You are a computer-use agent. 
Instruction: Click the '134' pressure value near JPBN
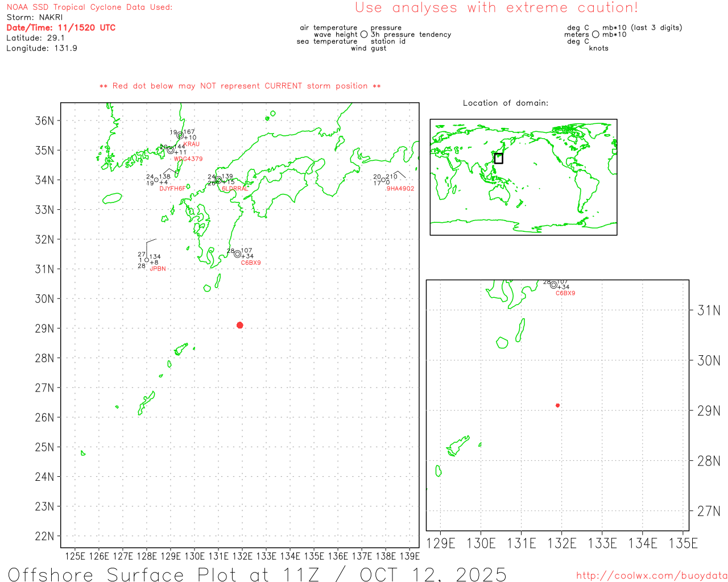pyautogui.click(x=155, y=257)
